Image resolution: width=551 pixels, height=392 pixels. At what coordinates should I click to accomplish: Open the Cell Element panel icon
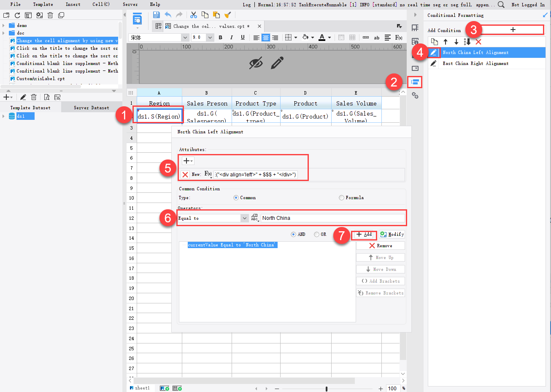pos(415,27)
